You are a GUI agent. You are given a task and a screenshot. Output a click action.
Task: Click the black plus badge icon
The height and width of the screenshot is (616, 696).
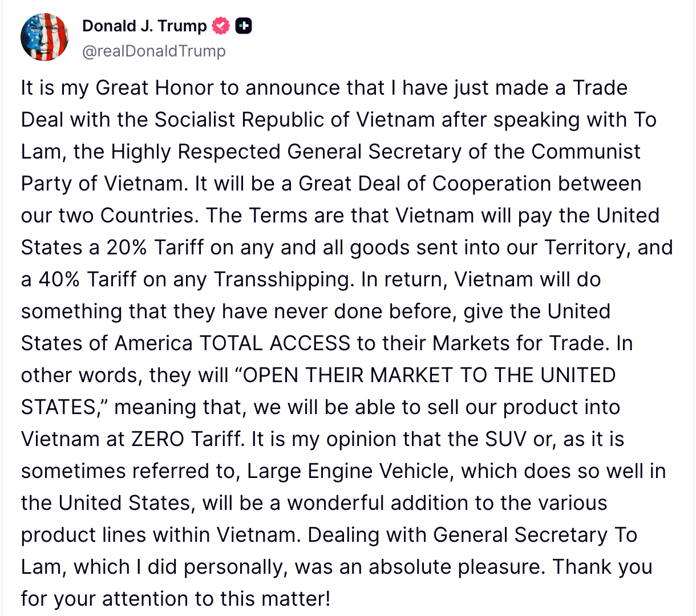point(244,26)
